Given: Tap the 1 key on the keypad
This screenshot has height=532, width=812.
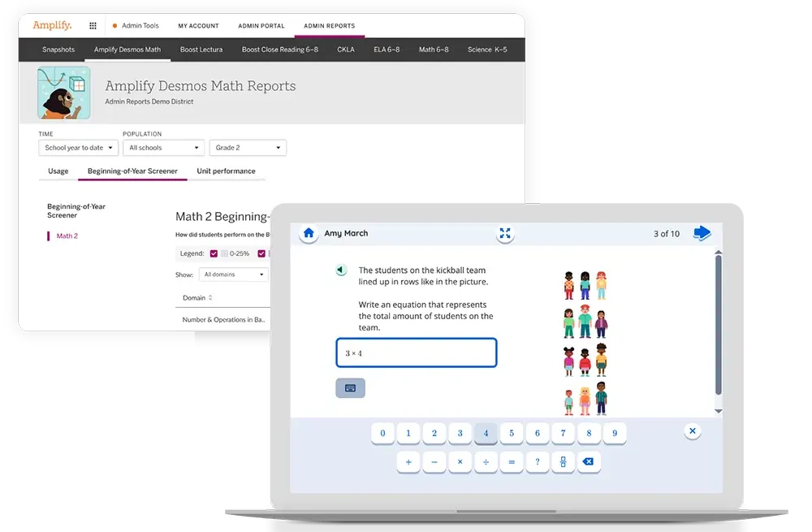Looking at the screenshot, I should [x=408, y=433].
